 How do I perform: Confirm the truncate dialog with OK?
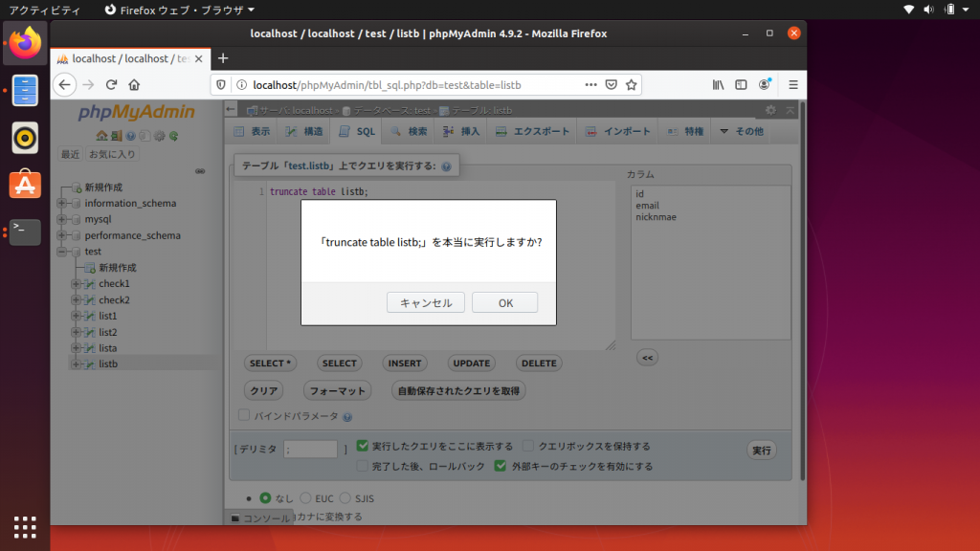point(505,302)
